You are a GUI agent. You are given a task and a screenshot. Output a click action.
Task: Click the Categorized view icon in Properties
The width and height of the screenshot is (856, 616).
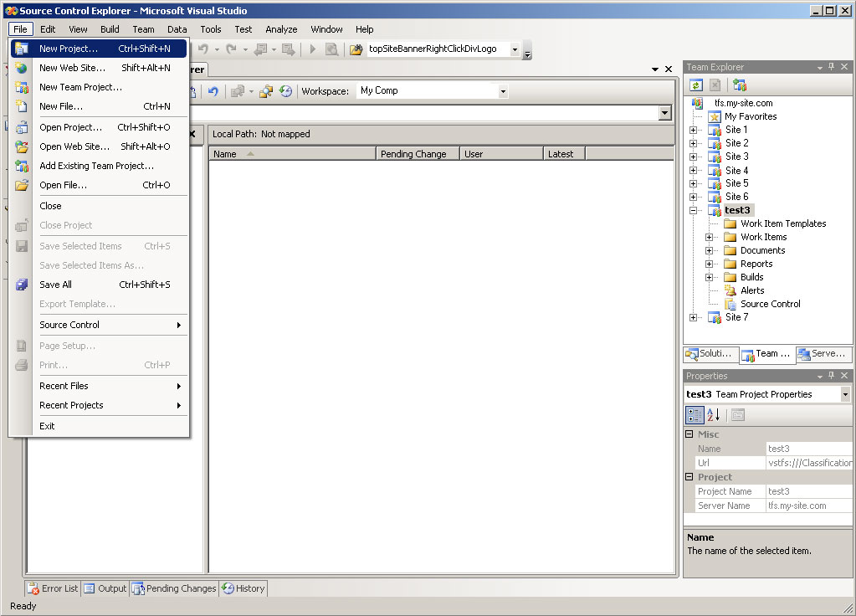click(695, 415)
